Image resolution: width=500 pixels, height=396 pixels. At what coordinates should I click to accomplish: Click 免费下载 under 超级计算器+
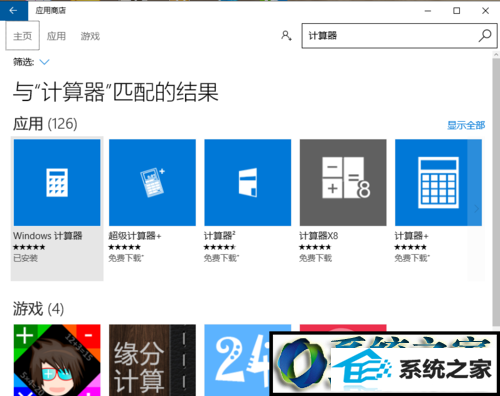point(126,258)
